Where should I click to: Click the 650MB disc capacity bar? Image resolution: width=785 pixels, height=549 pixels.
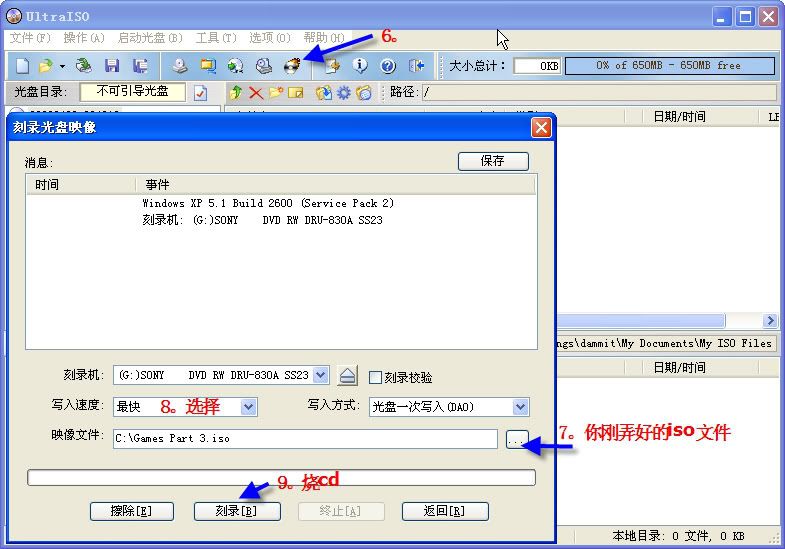coord(669,66)
